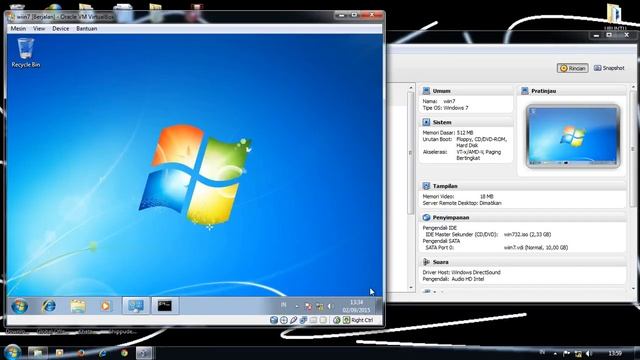
Task: Open the guest clock showing 13:38
Action: (x=356, y=306)
